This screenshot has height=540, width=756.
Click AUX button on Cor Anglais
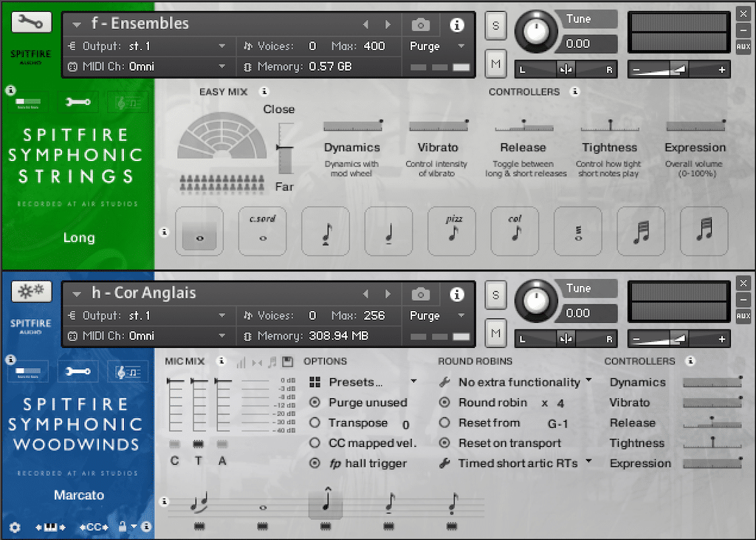(743, 316)
